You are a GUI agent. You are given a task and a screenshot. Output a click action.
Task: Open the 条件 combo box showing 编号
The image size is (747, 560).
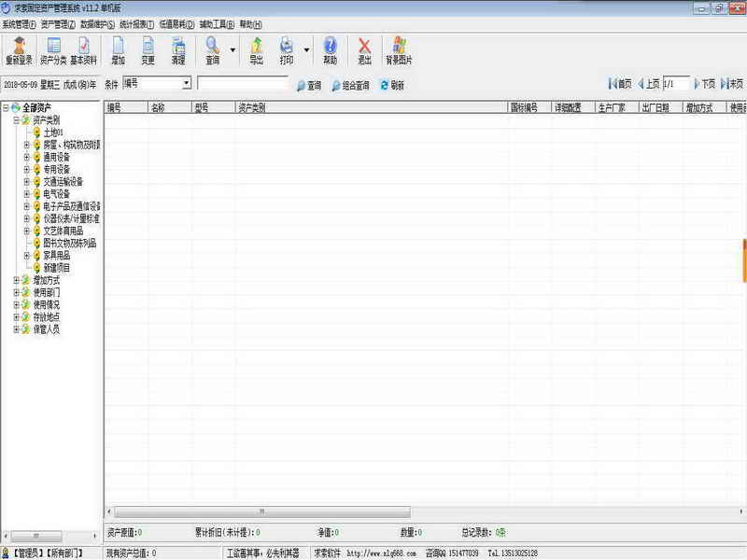coord(157,83)
